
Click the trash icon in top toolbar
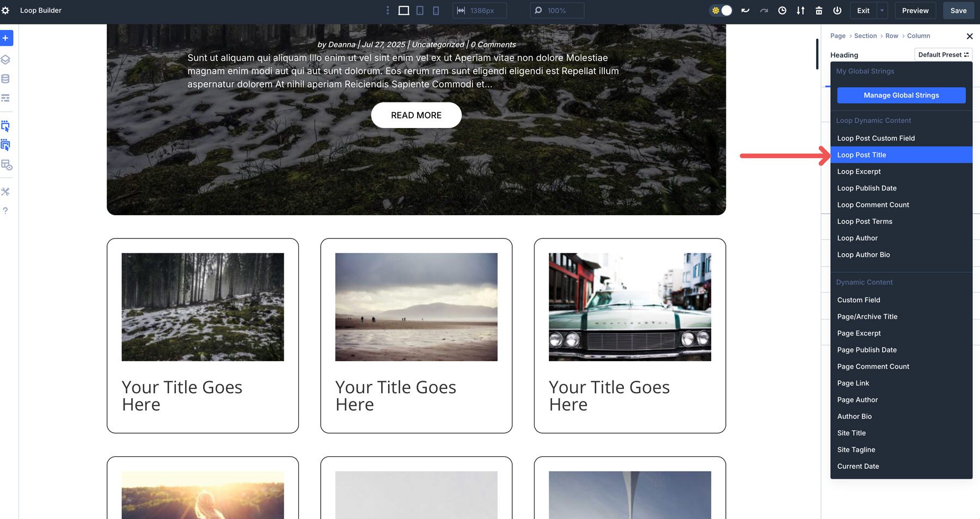[x=819, y=10]
